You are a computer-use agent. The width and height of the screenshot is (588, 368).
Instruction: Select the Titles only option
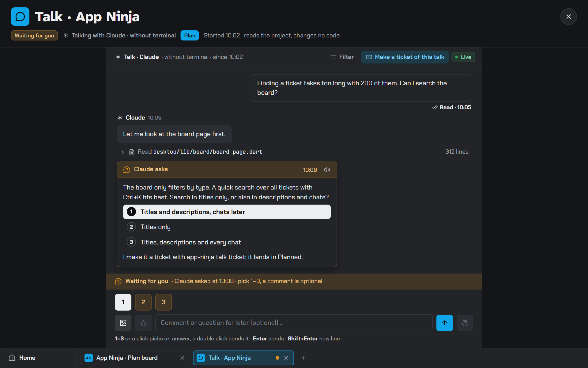(x=227, y=227)
